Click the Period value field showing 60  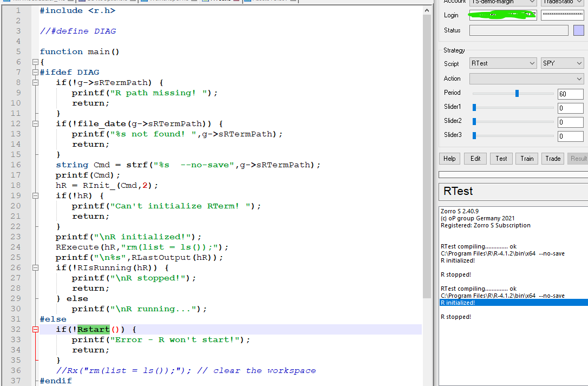(570, 94)
